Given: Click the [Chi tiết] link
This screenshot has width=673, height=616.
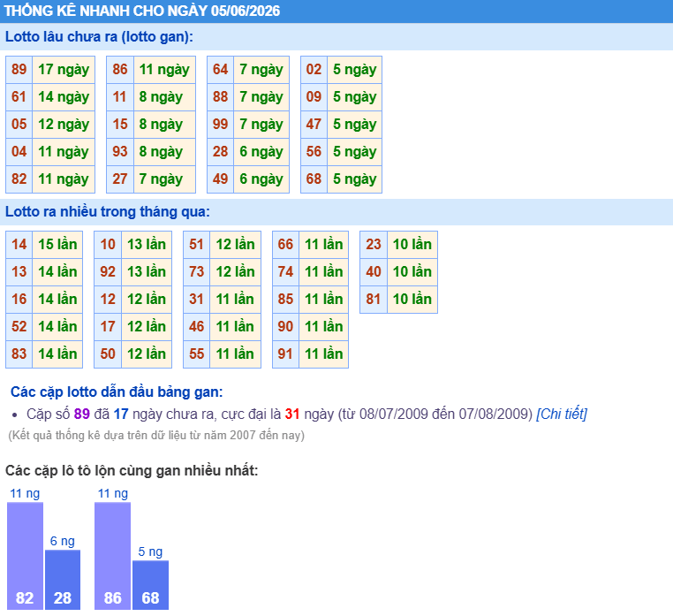Looking at the screenshot, I should coord(562,414).
